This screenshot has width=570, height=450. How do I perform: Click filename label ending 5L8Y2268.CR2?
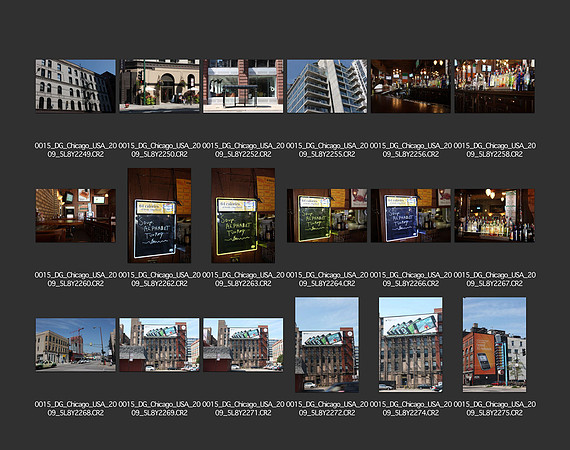76,409
